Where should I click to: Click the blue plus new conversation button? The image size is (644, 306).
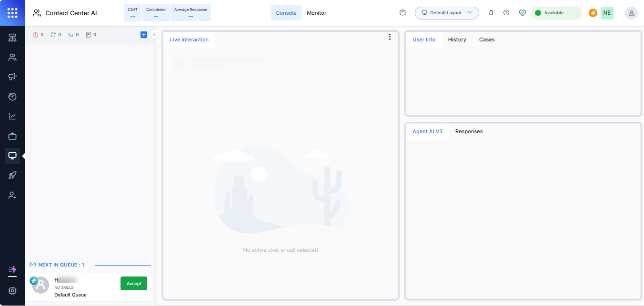click(144, 35)
